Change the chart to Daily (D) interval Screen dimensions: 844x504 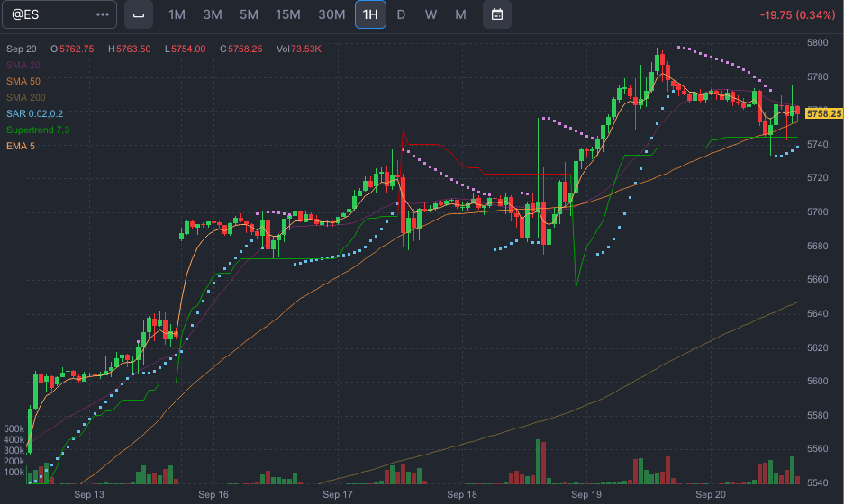point(402,15)
